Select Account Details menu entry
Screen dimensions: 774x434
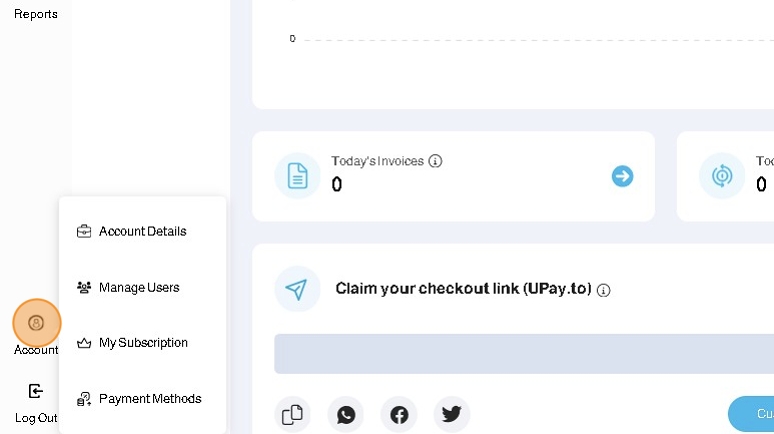(142, 231)
